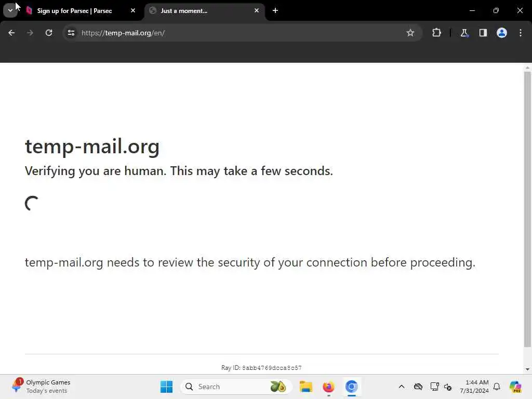
Task: Click the cloud sync tray icon
Action: tap(418, 387)
